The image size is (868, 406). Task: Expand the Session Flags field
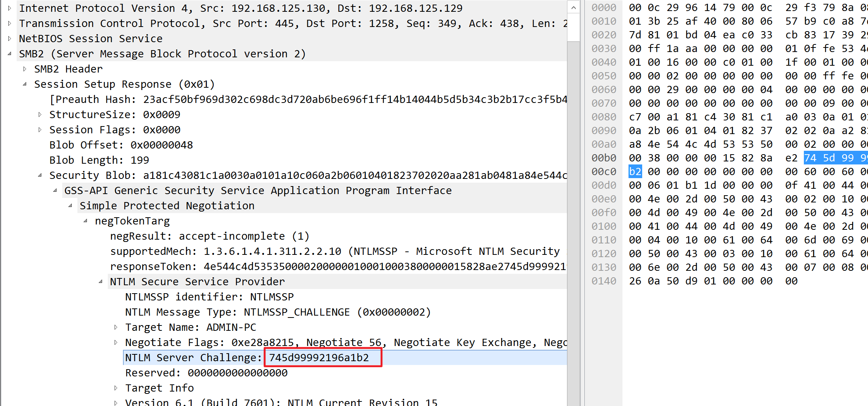[x=40, y=130]
